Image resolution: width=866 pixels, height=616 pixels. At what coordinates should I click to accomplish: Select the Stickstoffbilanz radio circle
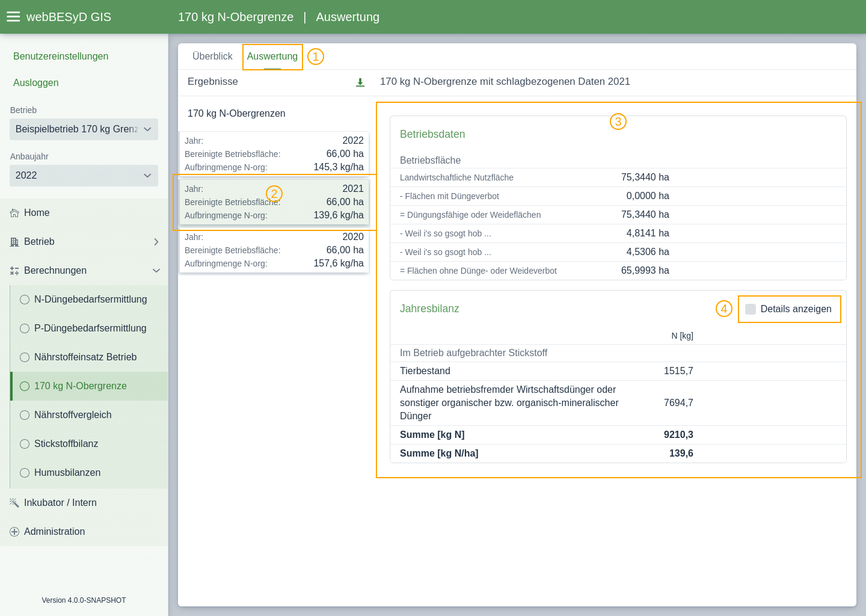tap(25, 444)
